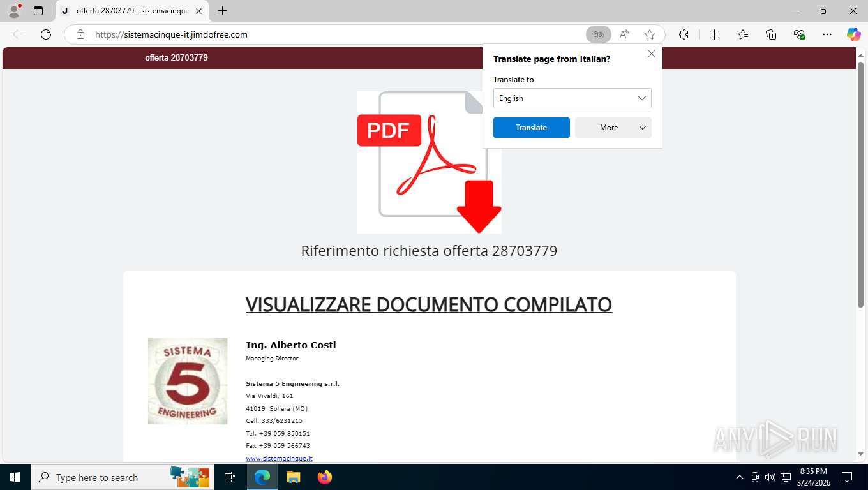Open the notification center icon
The width and height of the screenshot is (868, 490).
coord(847,477)
